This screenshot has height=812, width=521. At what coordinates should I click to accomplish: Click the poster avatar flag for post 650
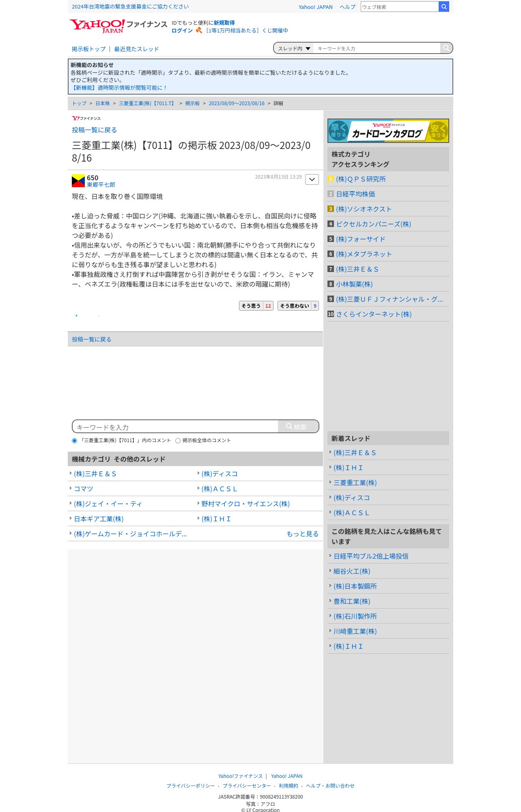click(78, 181)
